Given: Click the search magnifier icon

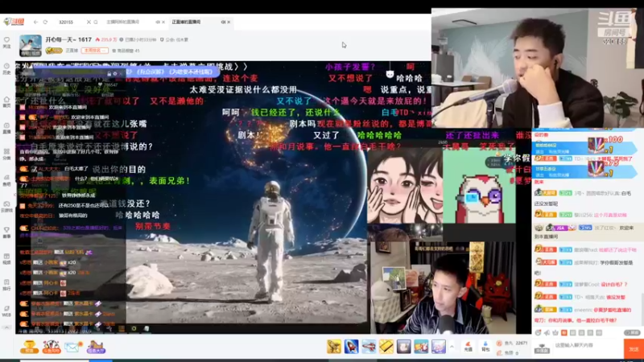Looking at the screenshot, I should [x=96, y=23].
